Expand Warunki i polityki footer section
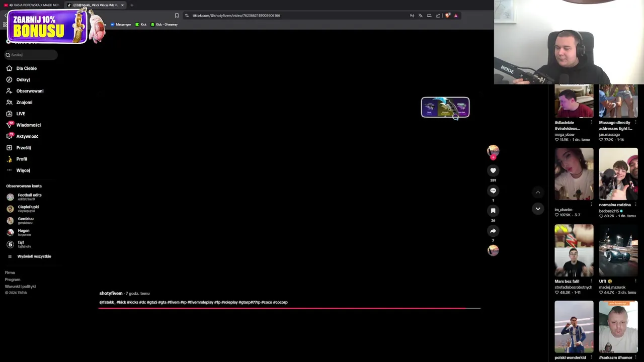Screen dimensions: 644x362 (20, 287)
